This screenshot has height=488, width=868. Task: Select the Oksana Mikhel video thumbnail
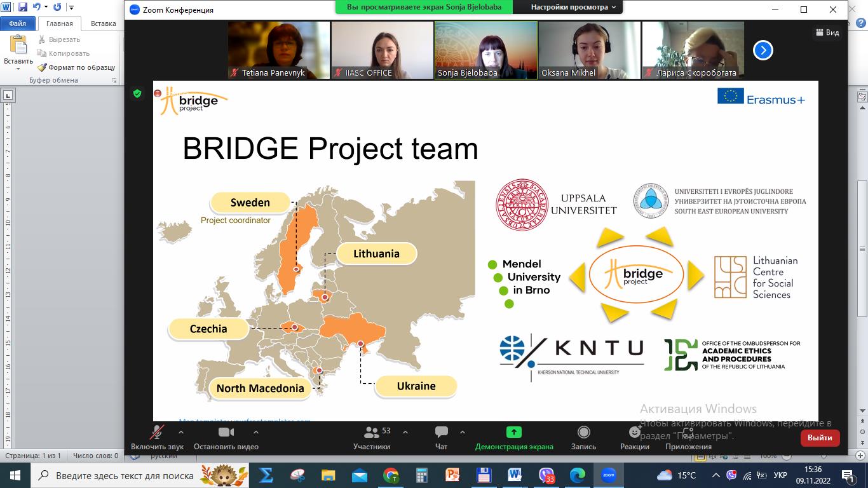coord(589,50)
